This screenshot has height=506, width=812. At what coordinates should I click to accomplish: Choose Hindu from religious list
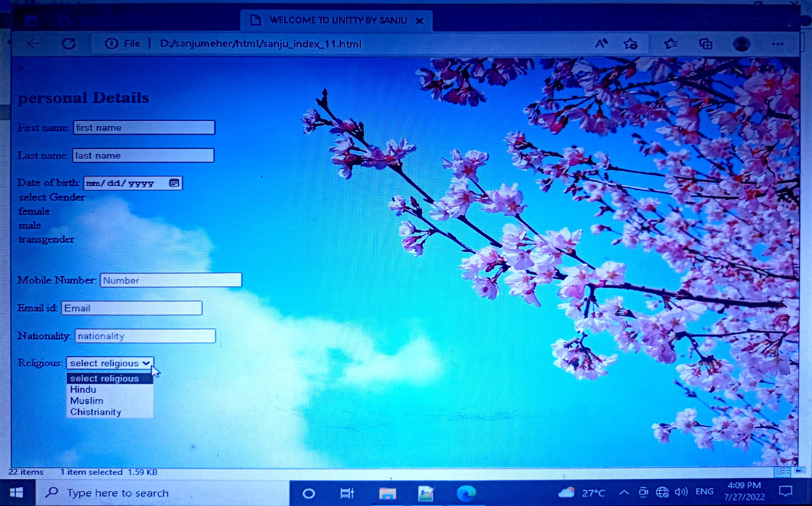[x=83, y=390]
